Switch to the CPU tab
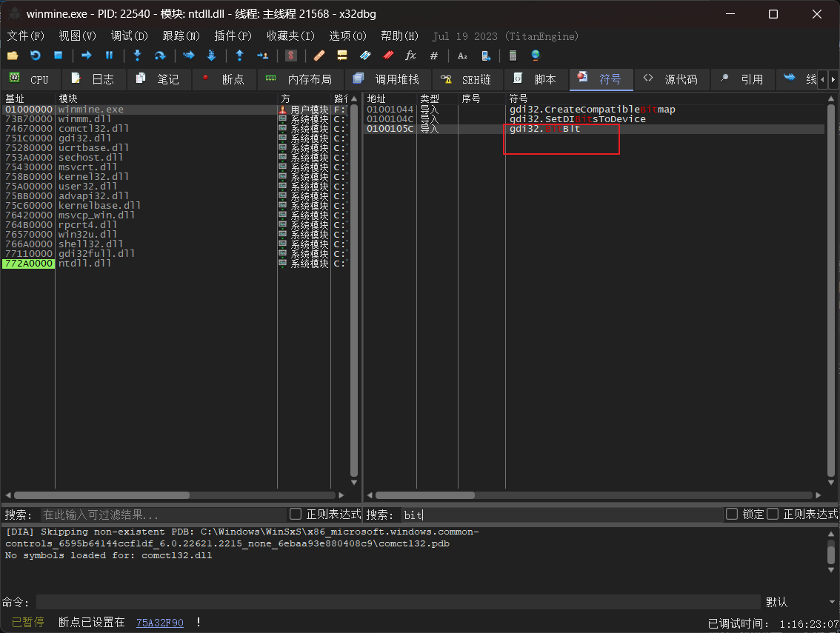 (30, 79)
